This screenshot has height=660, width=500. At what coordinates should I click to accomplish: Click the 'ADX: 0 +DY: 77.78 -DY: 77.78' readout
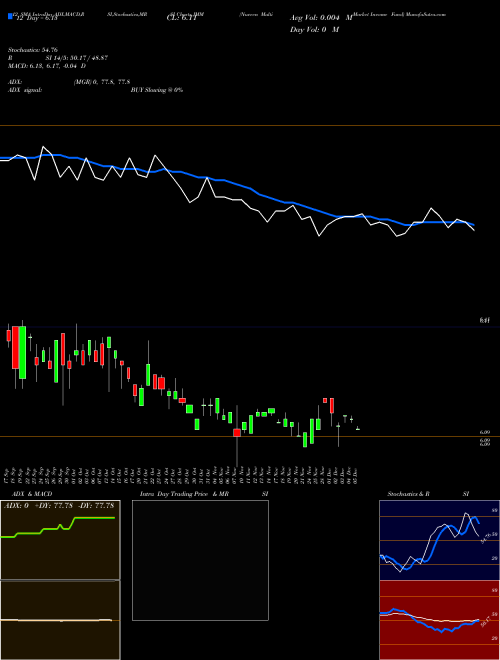point(59,505)
